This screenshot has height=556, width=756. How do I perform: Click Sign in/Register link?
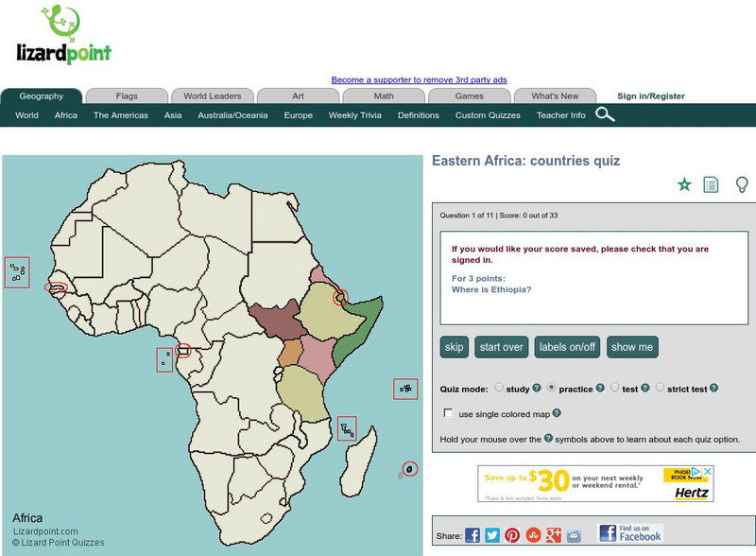click(651, 96)
